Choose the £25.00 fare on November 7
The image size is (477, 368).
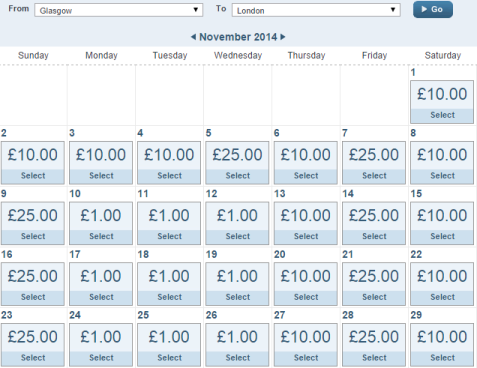(x=374, y=163)
